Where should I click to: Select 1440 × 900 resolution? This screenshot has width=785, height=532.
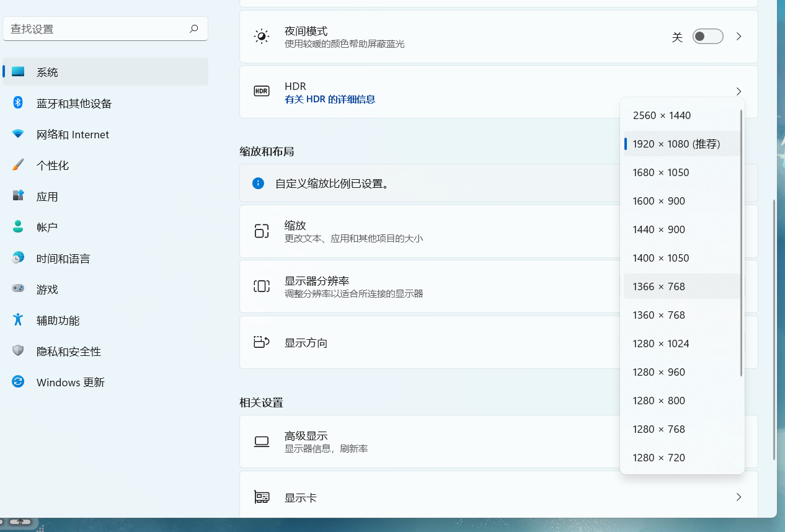tap(682, 229)
